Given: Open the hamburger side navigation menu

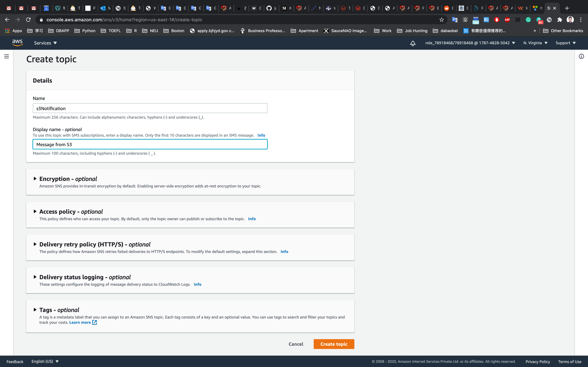Looking at the screenshot, I should tap(7, 56).
